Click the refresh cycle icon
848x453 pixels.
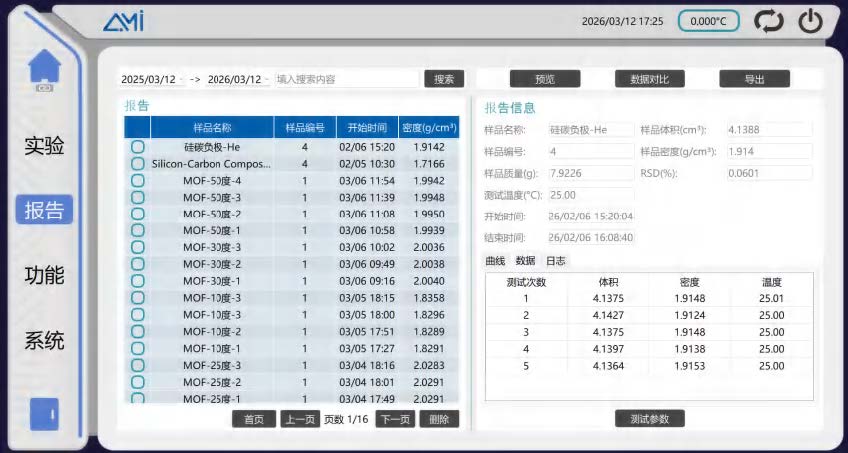(x=768, y=22)
